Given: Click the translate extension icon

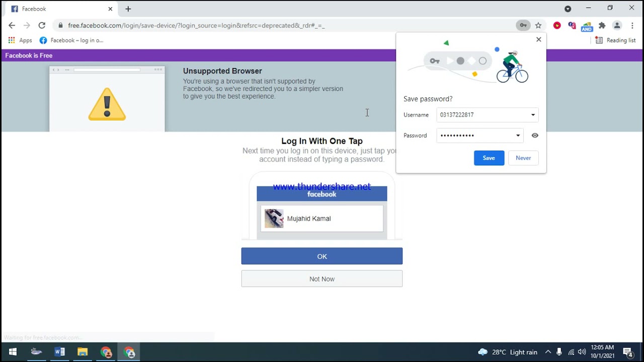Looking at the screenshot, I should 572,26.
